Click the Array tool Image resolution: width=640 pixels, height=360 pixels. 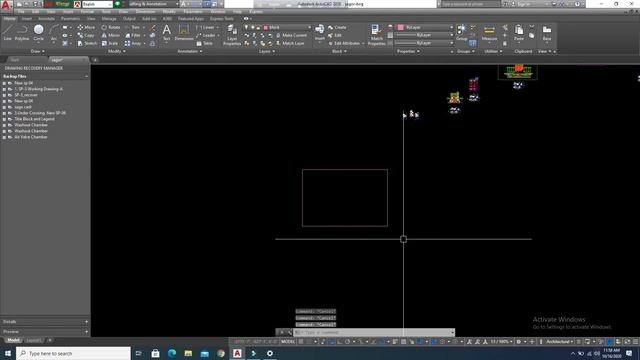(x=133, y=43)
